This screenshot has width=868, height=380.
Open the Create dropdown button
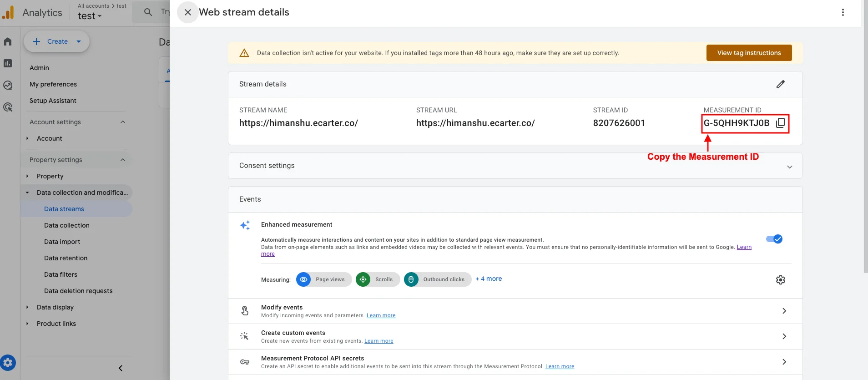[x=57, y=41]
